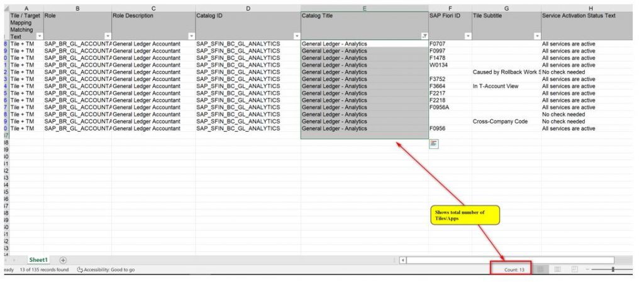
Task: Select column E header
Action: (364, 8)
